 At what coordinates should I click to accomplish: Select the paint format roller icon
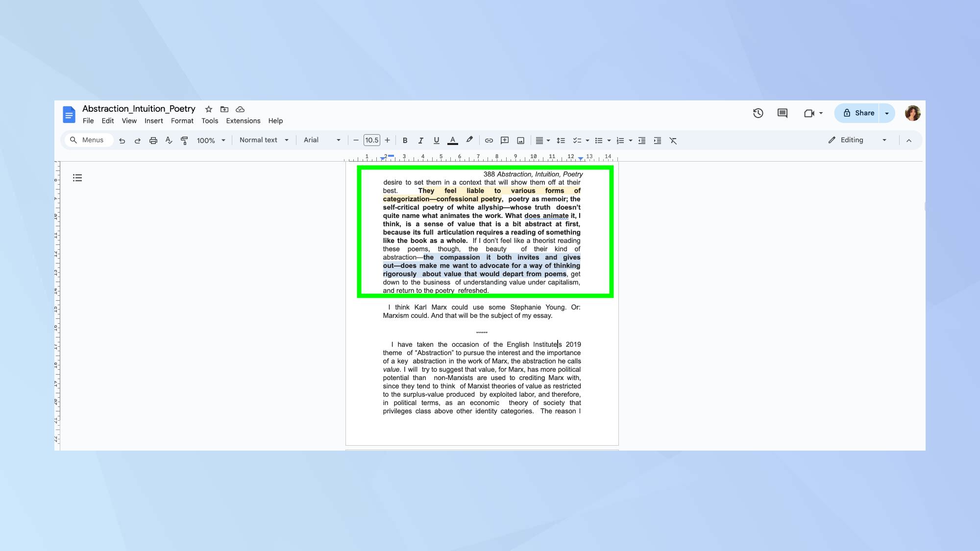(x=184, y=141)
